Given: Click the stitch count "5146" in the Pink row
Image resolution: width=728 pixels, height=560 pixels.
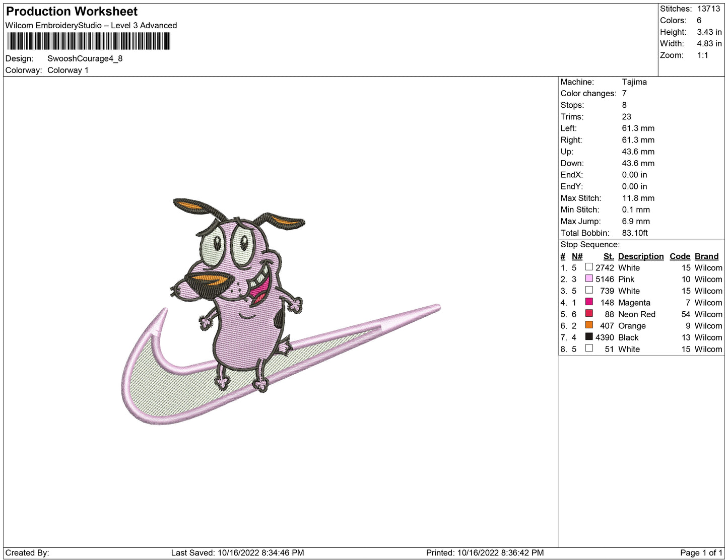Looking at the screenshot, I should (x=605, y=279).
